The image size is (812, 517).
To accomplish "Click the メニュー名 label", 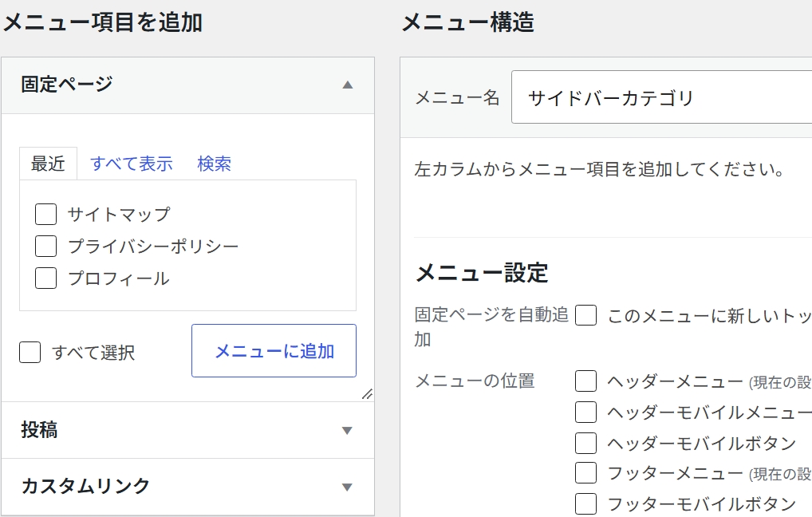I will pyautogui.click(x=457, y=97).
